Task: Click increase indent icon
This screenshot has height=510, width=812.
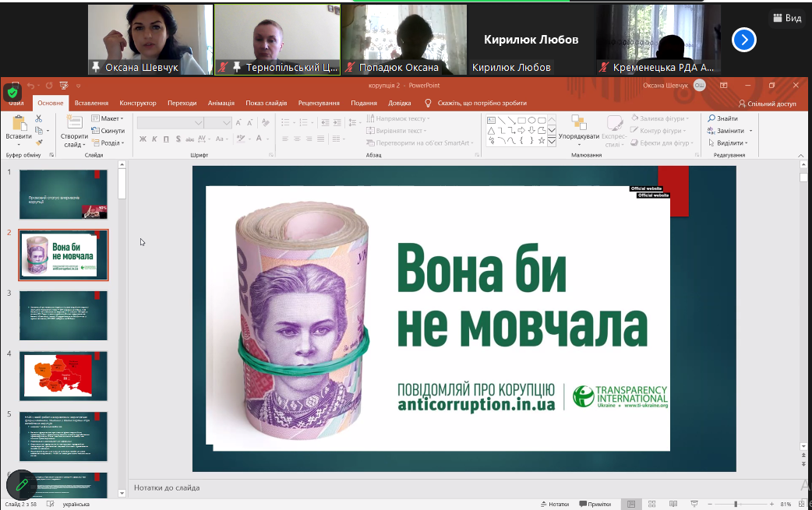Action: [x=337, y=122]
